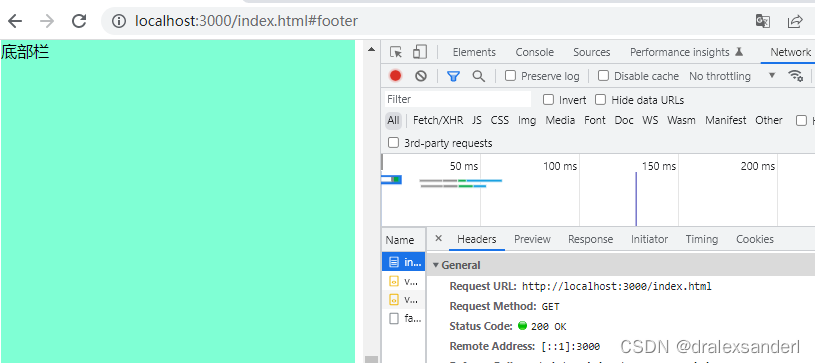Click the share page icon

click(x=795, y=21)
